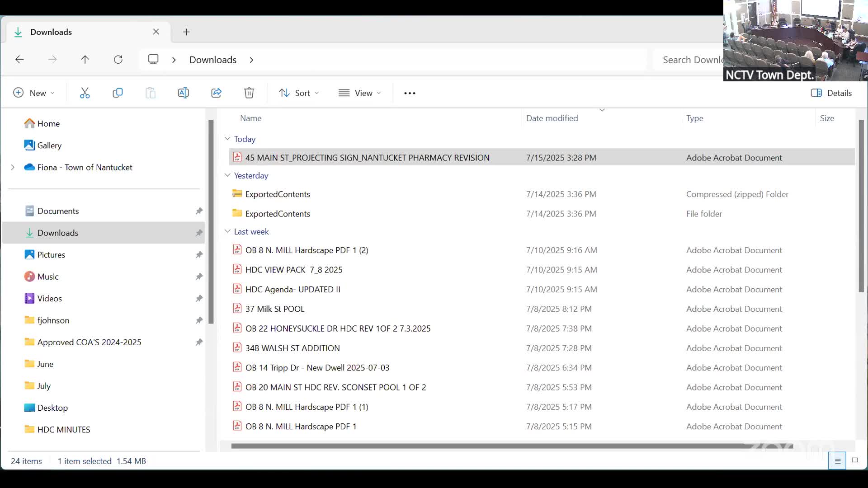Navigate back with the left arrow
This screenshot has height=488, width=868.
coord(19,60)
